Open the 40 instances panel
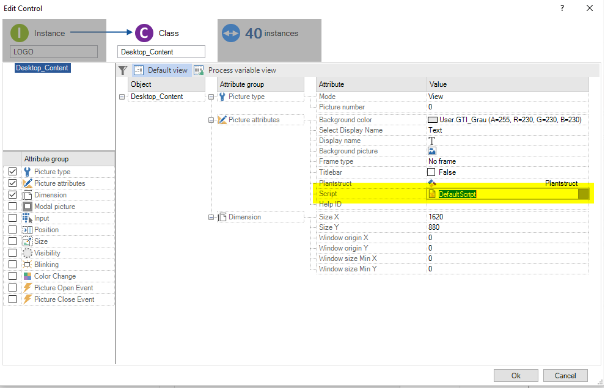Screen dimensions: 605x389 269,40
